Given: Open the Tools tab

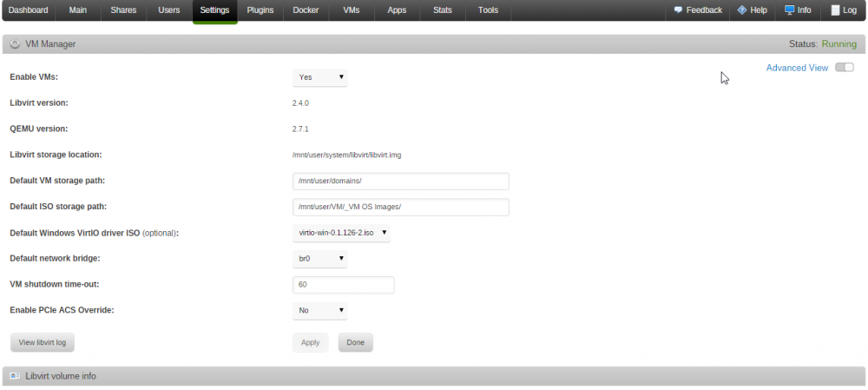Looking at the screenshot, I should [x=488, y=10].
